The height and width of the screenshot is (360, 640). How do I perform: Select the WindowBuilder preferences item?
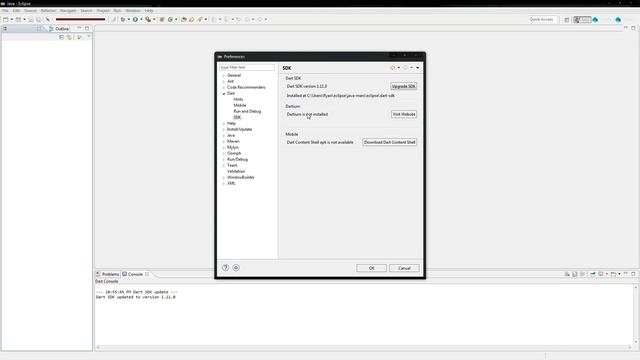point(240,178)
